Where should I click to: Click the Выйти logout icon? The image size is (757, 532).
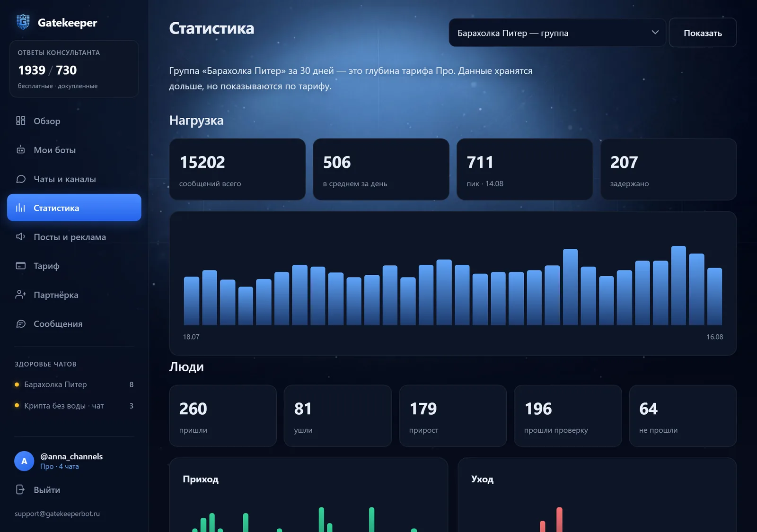click(x=20, y=489)
